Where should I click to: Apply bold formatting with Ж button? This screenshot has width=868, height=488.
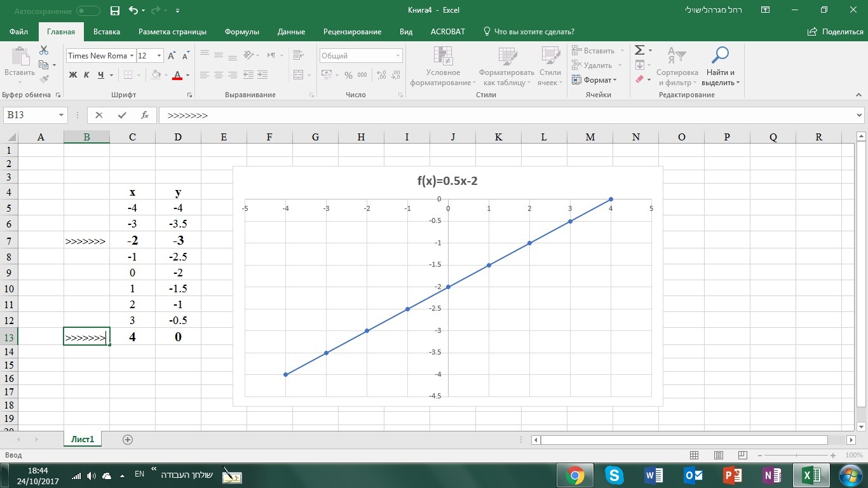click(x=72, y=75)
